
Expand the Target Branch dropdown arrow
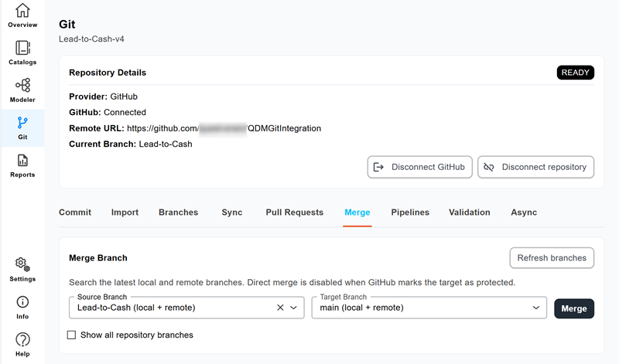[535, 308]
